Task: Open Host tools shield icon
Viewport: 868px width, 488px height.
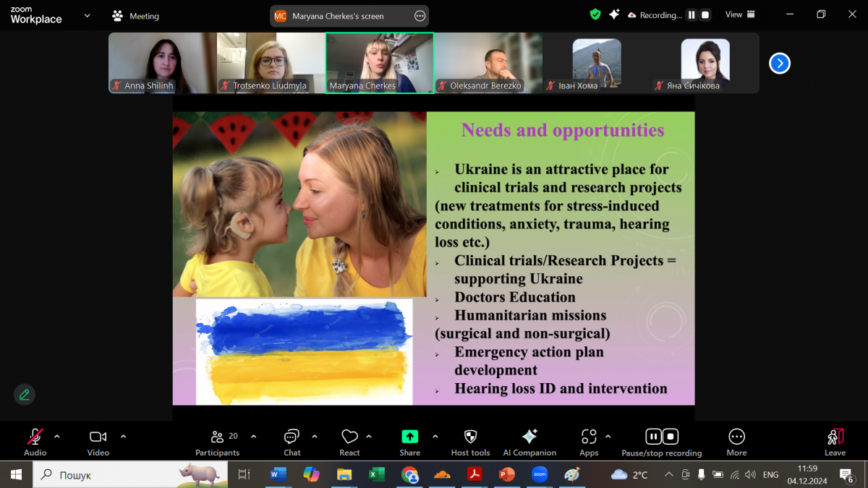Action: (x=470, y=437)
